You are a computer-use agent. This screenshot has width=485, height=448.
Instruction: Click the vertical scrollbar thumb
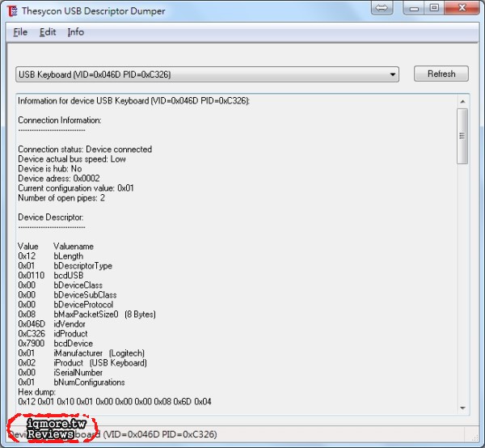click(462, 136)
